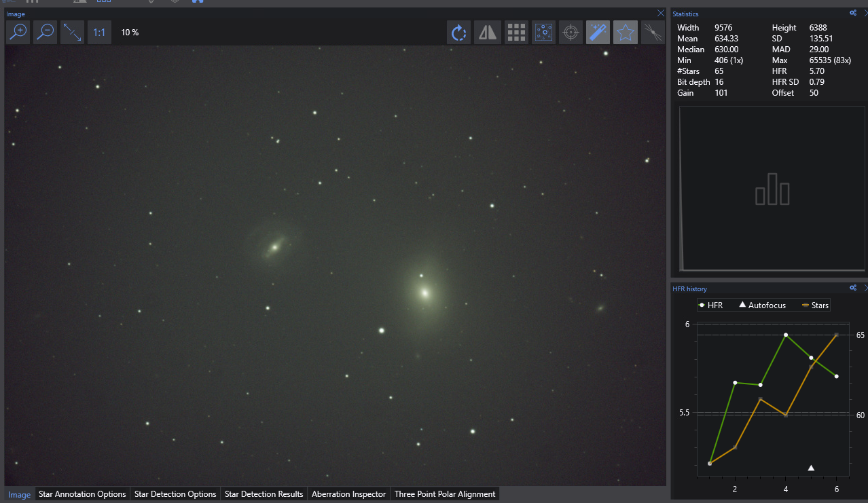Click the Min value 406 (1x)

click(x=729, y=60)
